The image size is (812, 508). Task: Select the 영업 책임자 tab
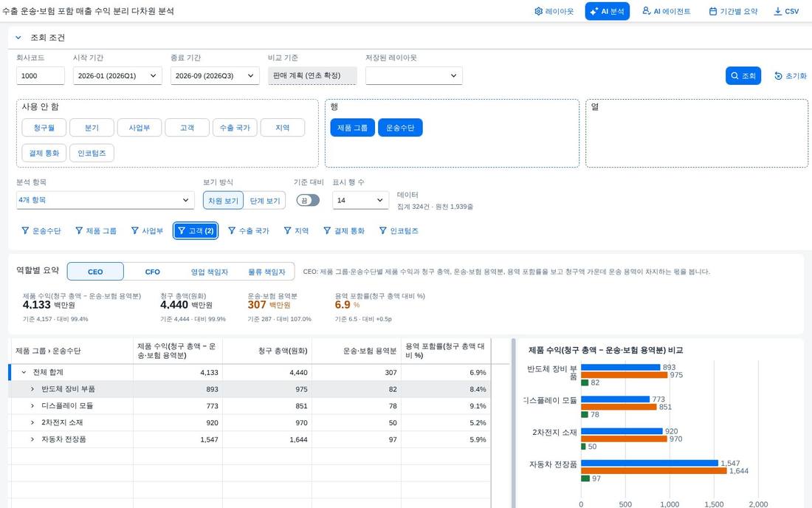point(209,271)
